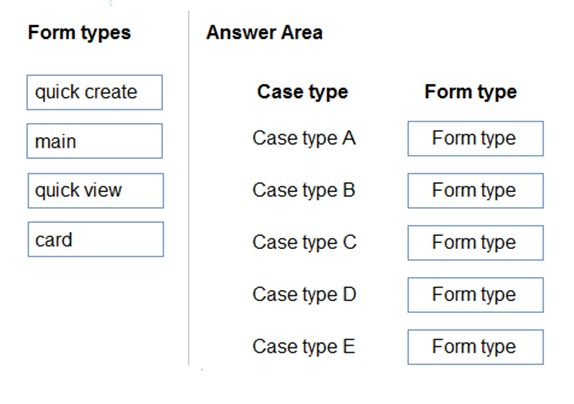Click the bold Form type column header
The height and width of the screenshot is (404, 574).
pos(470,92)
